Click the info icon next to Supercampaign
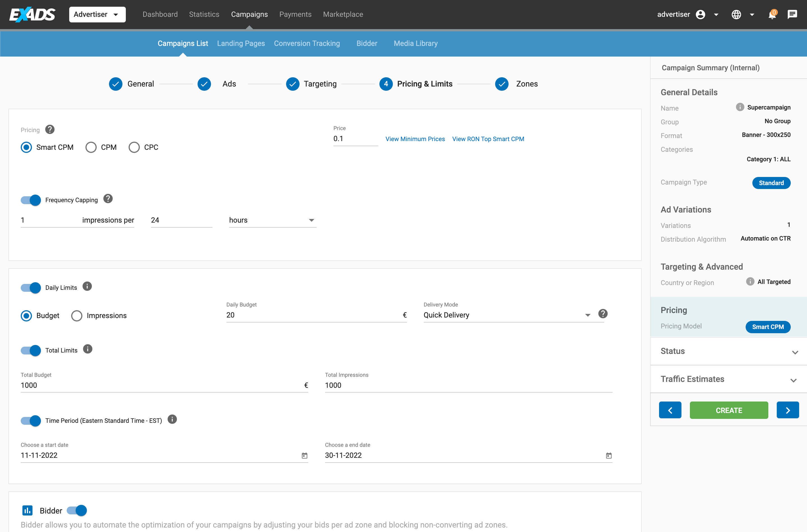Image resolution: width=807 pixels, height=532 pixels. click(x=740, y=107)
